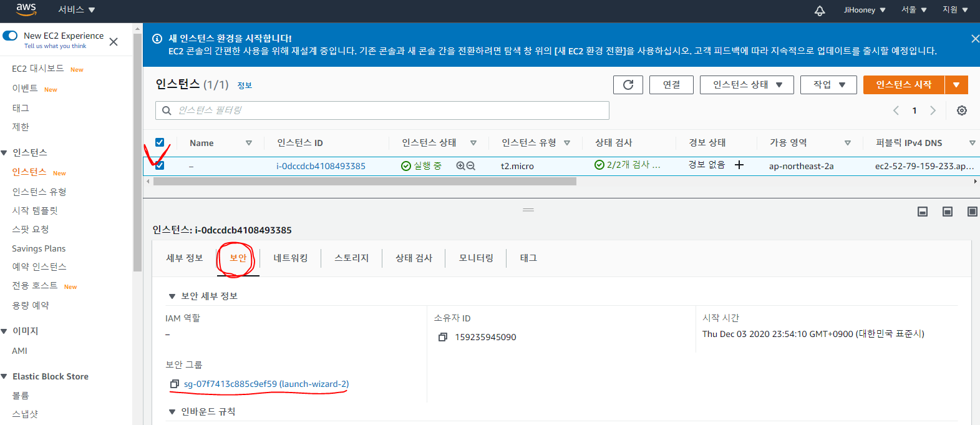Close the New EC2 Experience notice
The height and width of the screenshot is (425, 980).
(114, 42)
